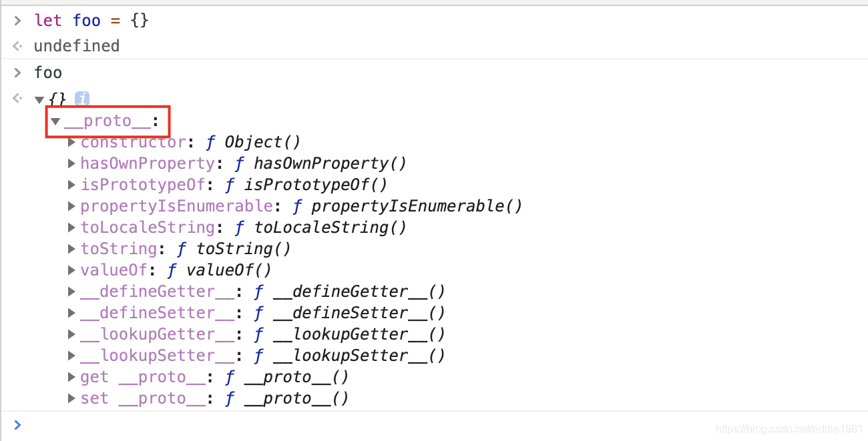Click the __proto__ property label
The image size is (868, 441).
[107, 121]
